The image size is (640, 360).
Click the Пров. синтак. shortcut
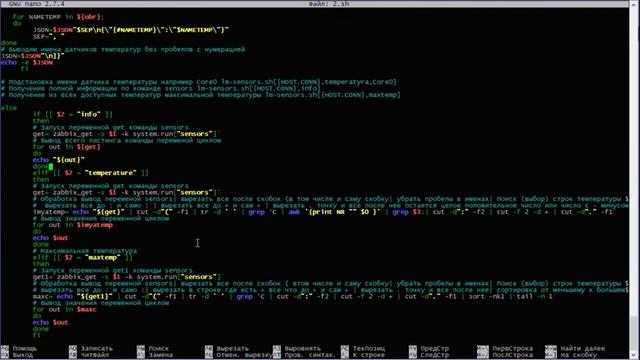(x=304, y=355)
